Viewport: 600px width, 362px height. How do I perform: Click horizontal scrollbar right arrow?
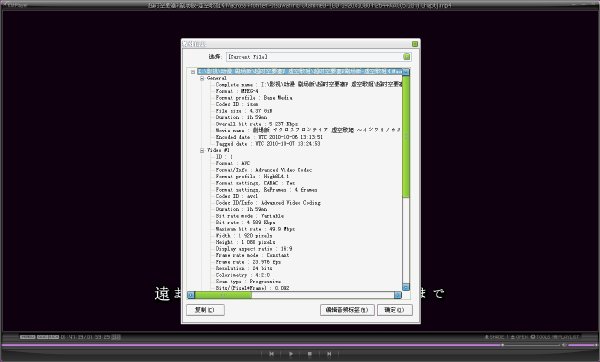(x=398, y=295)
